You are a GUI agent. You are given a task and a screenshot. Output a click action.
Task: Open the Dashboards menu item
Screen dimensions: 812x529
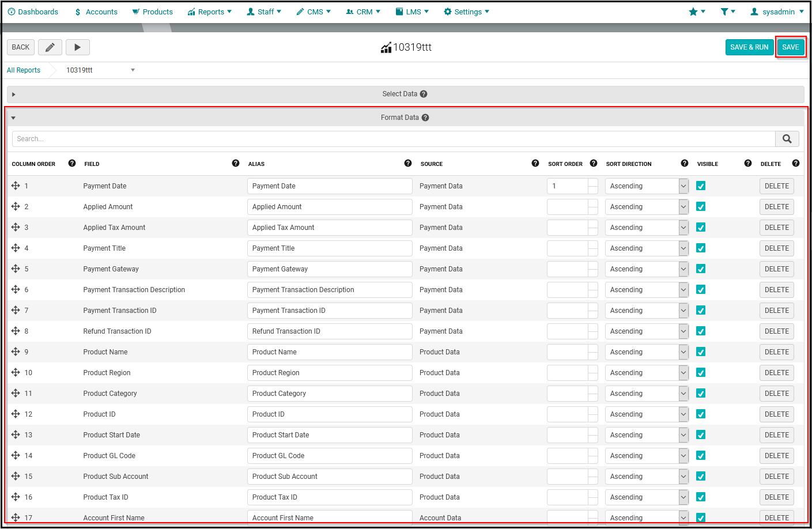(x=33, y=12)
